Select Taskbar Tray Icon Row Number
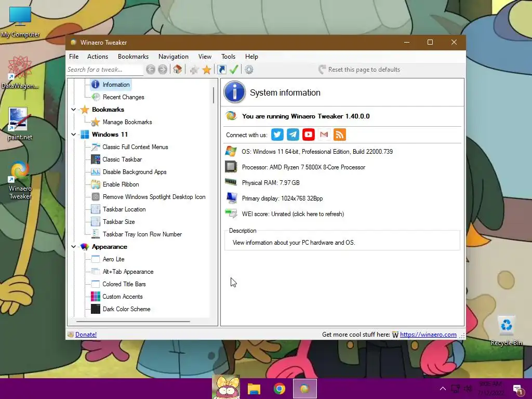This screenshot has height=399, width=532. click(x=142, y=234)
